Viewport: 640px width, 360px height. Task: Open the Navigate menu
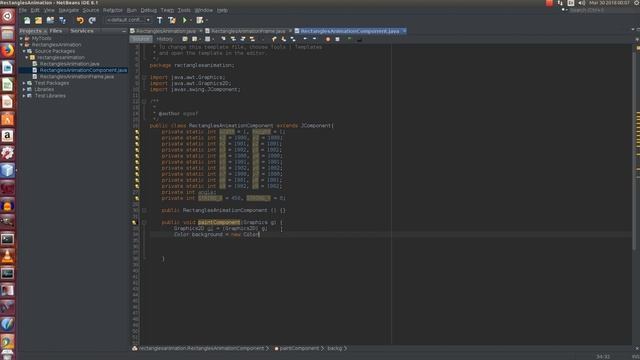(x=69, y=10)
